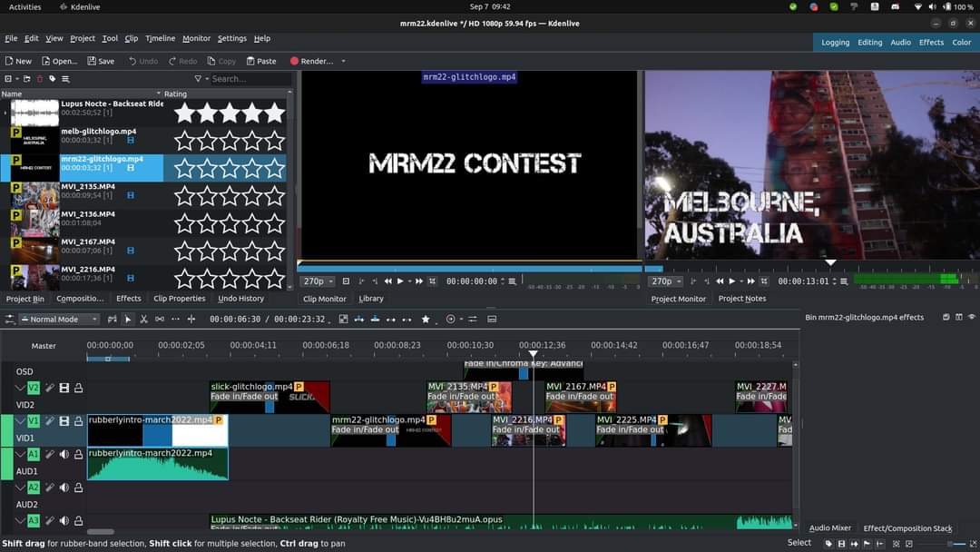Image resolution: width=980 pixels, height=552 pixels.
Task: Play the clip in the clip monitor
Action: click(x=401, y=281)
